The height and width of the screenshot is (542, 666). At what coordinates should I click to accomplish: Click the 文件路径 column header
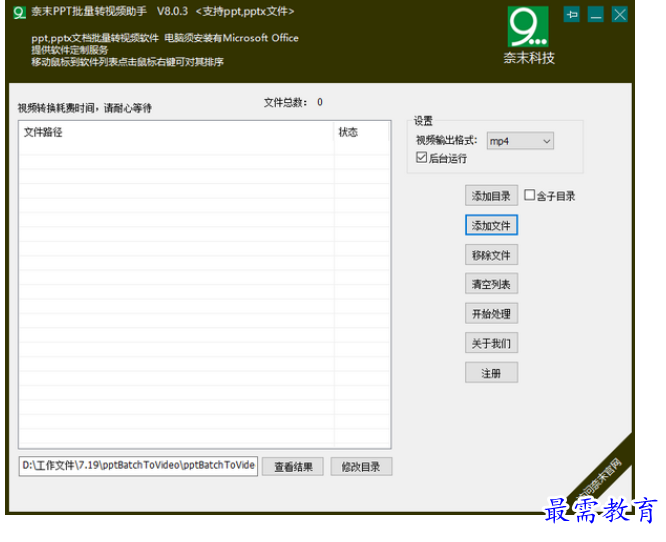click(176, 132)
